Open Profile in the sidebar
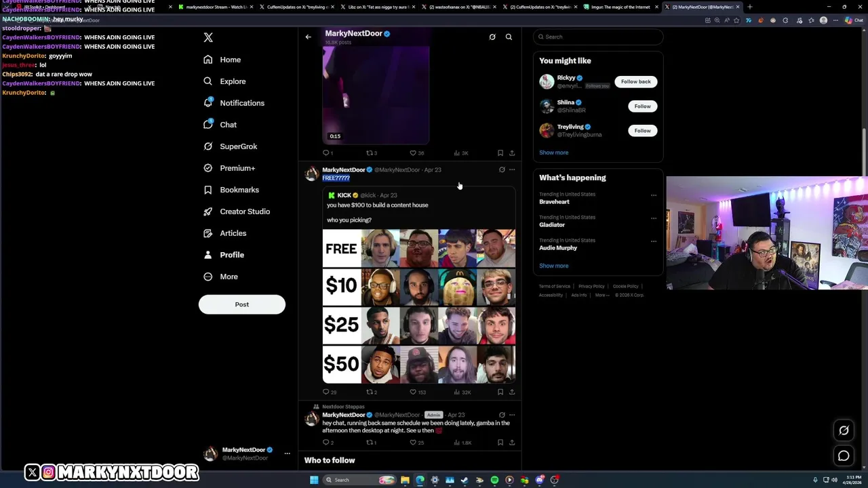868x488 pixels. [223, 255]
